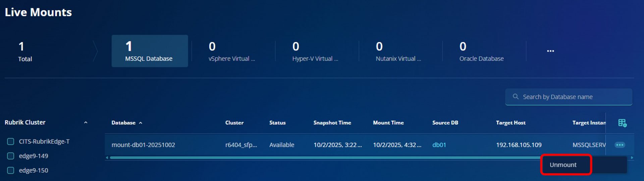
Task: Open table column settings icon
Action: click(x=622, y=123)
